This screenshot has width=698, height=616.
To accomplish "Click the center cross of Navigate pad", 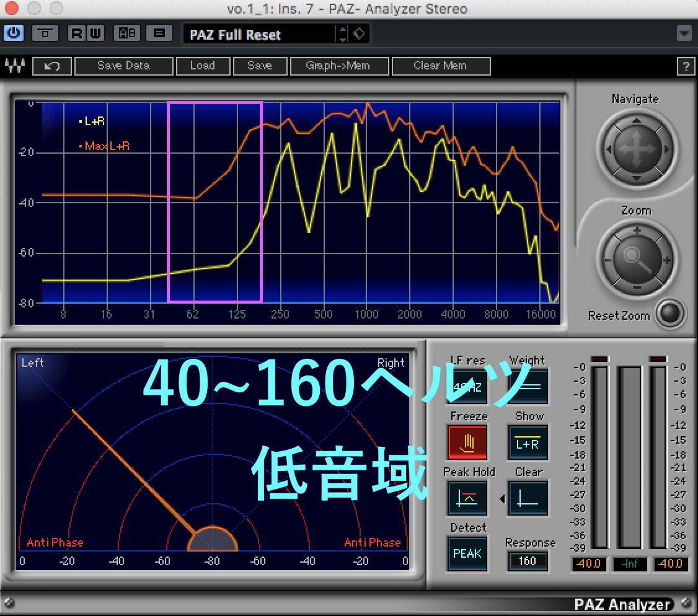I will (x=637, y=149).
